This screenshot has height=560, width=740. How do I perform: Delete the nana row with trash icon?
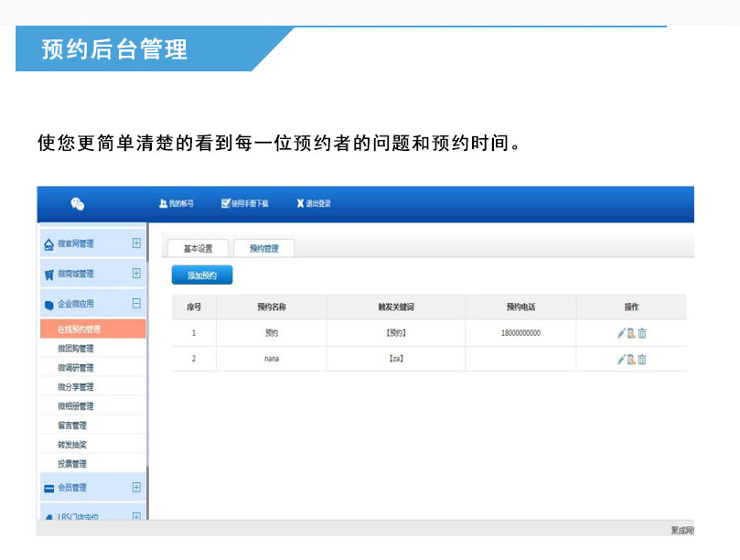click(x=642, y=359)
